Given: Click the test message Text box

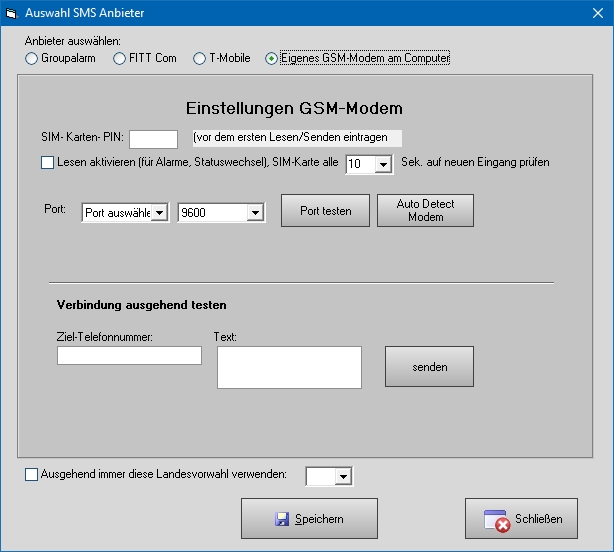Looking at the screenshot, I should (289, 367).
